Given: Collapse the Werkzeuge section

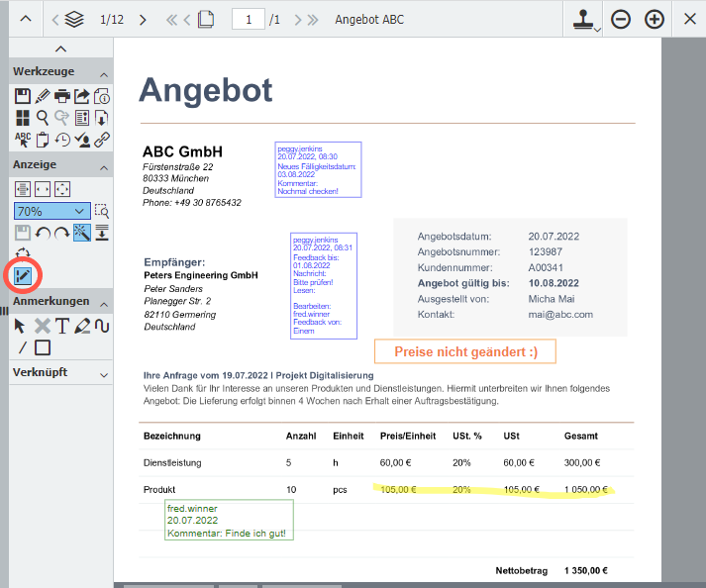Looking at the screenshot, I should [x=105, y=72].
